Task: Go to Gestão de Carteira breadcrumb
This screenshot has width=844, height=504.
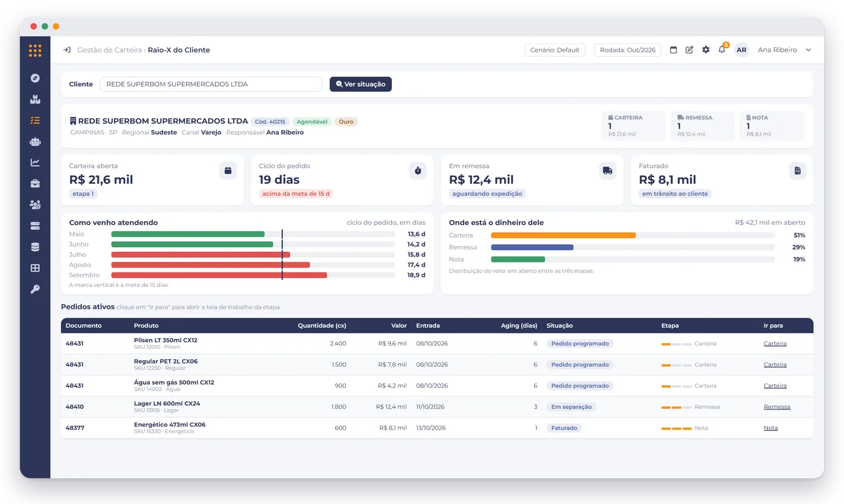Action: tap(110, 50)
